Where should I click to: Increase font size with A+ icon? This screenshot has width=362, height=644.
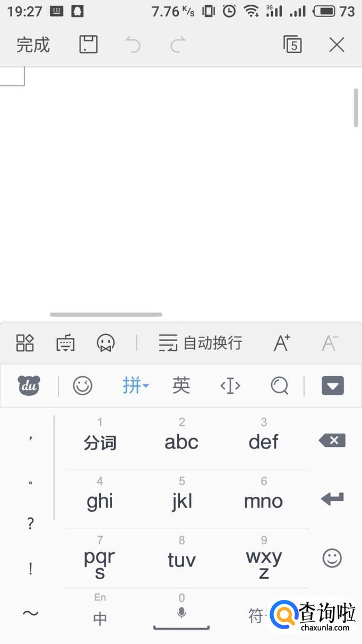point(282,343)
